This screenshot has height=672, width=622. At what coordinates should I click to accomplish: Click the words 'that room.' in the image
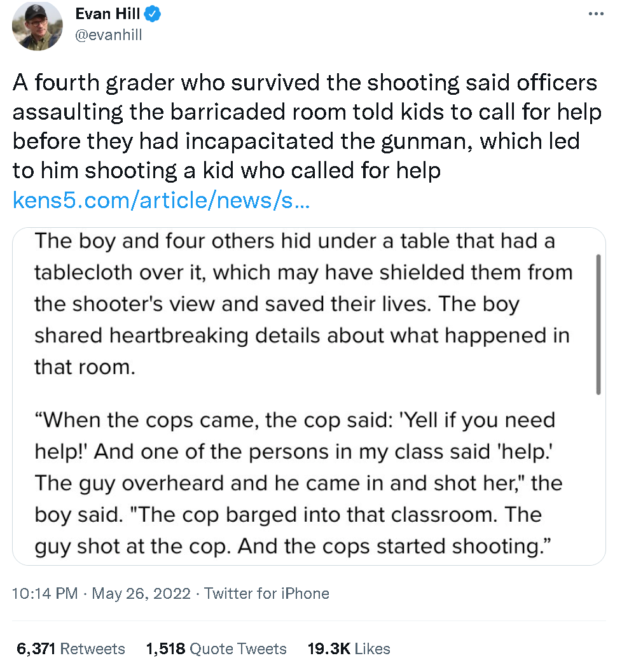(x=85, y=367)
